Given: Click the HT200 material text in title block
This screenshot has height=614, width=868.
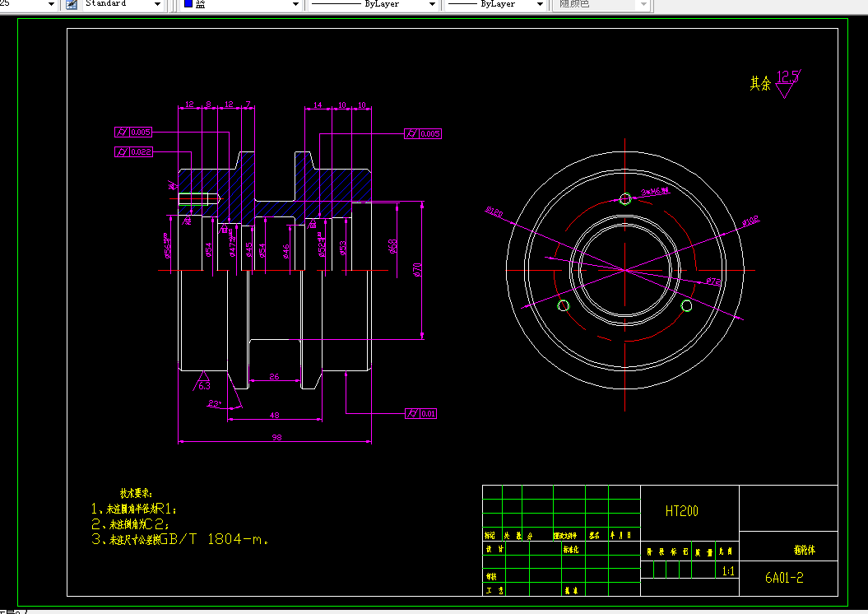Looking at the screenshot, I should [681, 511].
